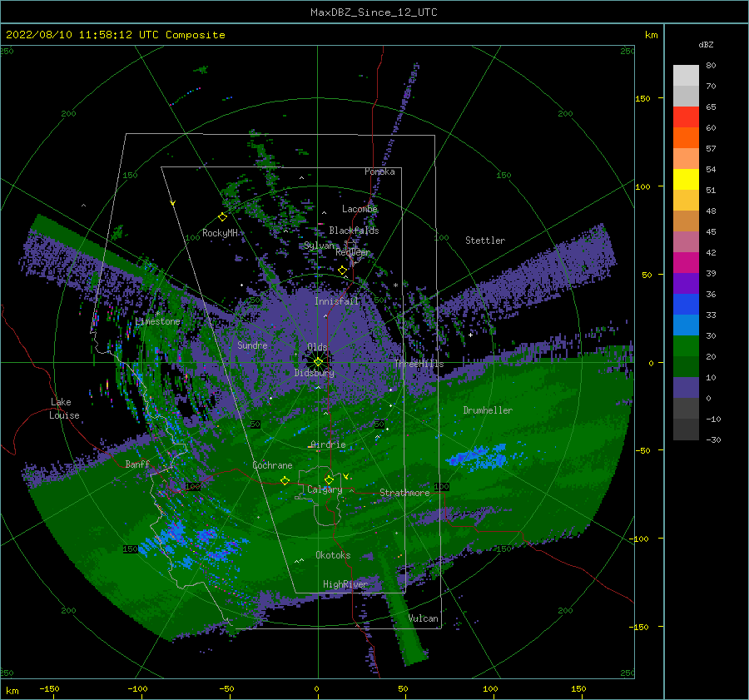Select the tan-orange 48 dBZ legend swatch

click(686, 221)
